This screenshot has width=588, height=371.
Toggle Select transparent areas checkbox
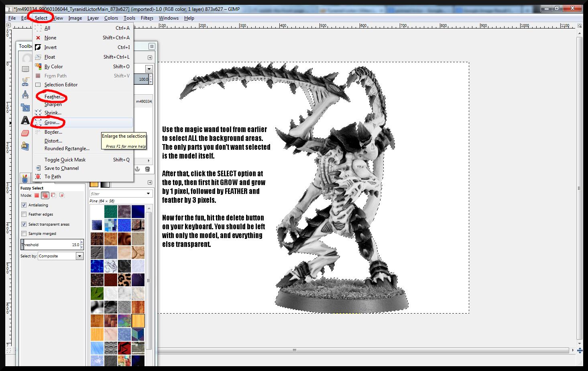click(24, 224)
